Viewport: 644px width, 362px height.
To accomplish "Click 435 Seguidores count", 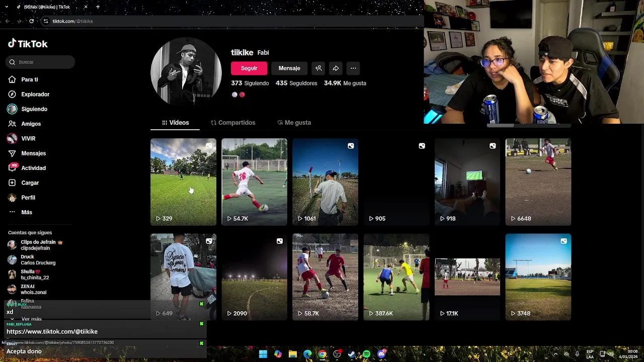I will tap(296, 83).
